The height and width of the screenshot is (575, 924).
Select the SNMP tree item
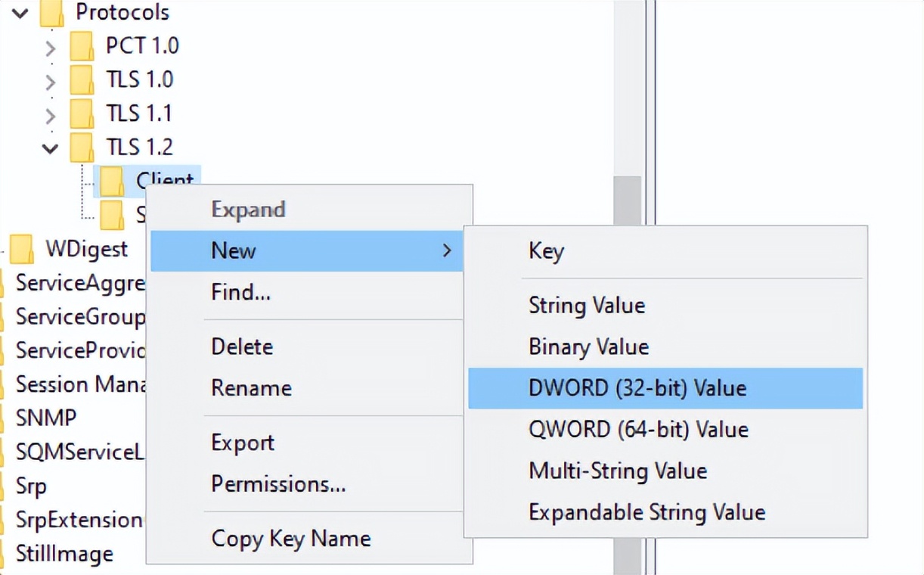(45, 418)
